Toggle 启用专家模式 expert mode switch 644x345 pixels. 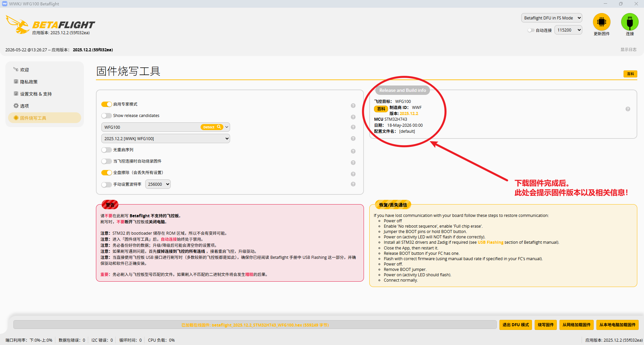[x=107, y=104]
